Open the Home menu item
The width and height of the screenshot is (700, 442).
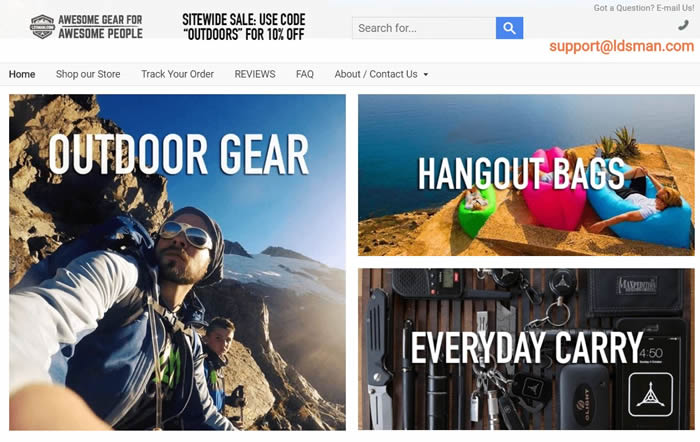(22, 74)
